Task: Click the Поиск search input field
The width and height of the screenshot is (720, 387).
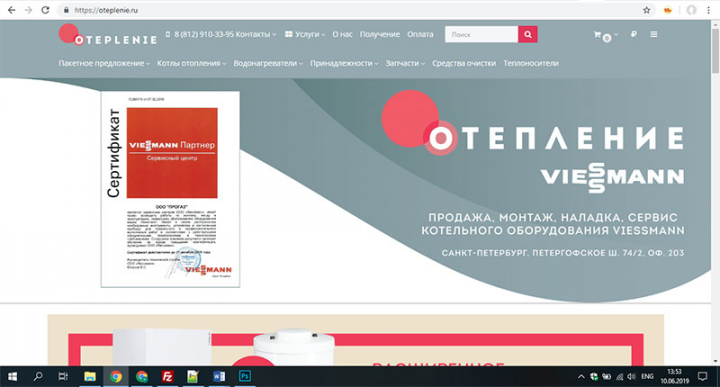Action: coord(481,34)
